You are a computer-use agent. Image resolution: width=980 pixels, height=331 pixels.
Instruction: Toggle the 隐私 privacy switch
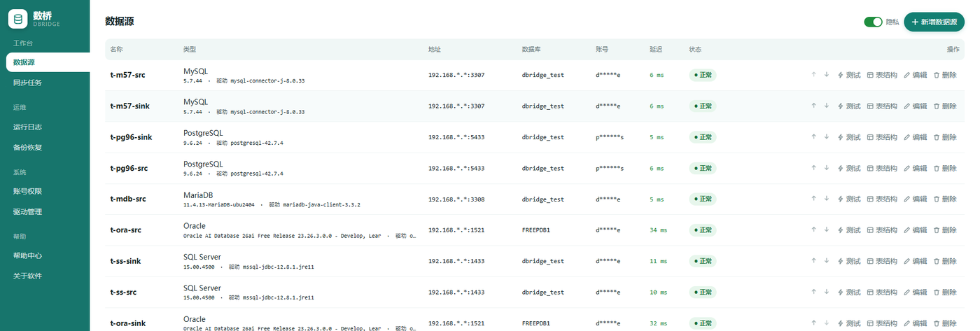pyautogui.click(x=873, y=22)
